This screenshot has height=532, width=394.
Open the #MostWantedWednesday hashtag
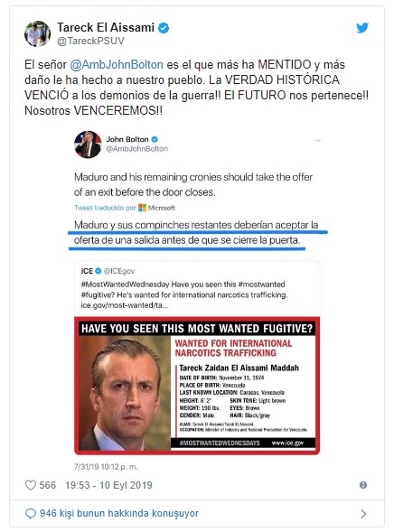[x=125, y=285]
